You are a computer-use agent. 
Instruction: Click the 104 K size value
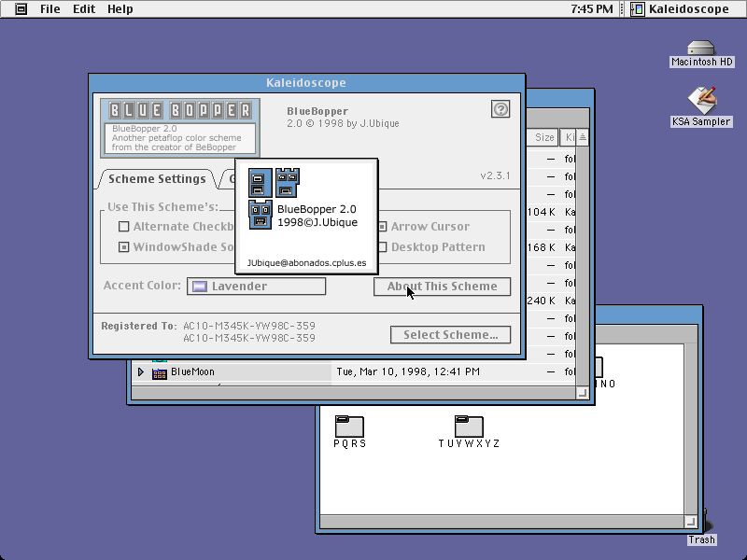point(541,212)
